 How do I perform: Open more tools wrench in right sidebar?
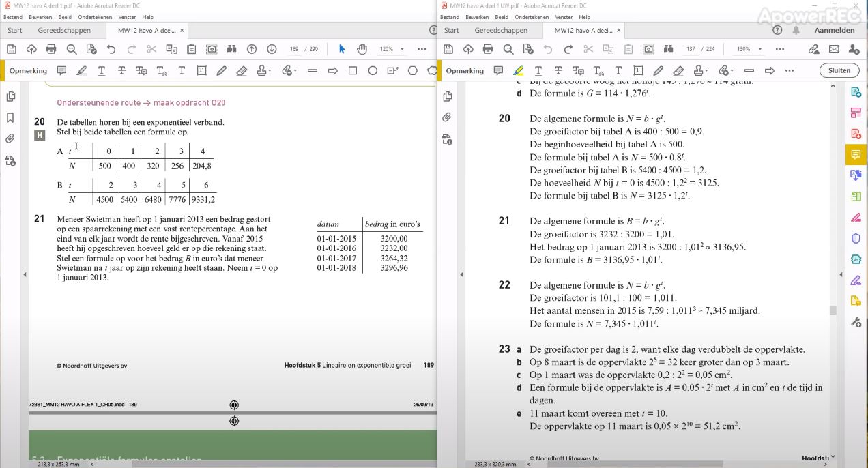point(856,322)
